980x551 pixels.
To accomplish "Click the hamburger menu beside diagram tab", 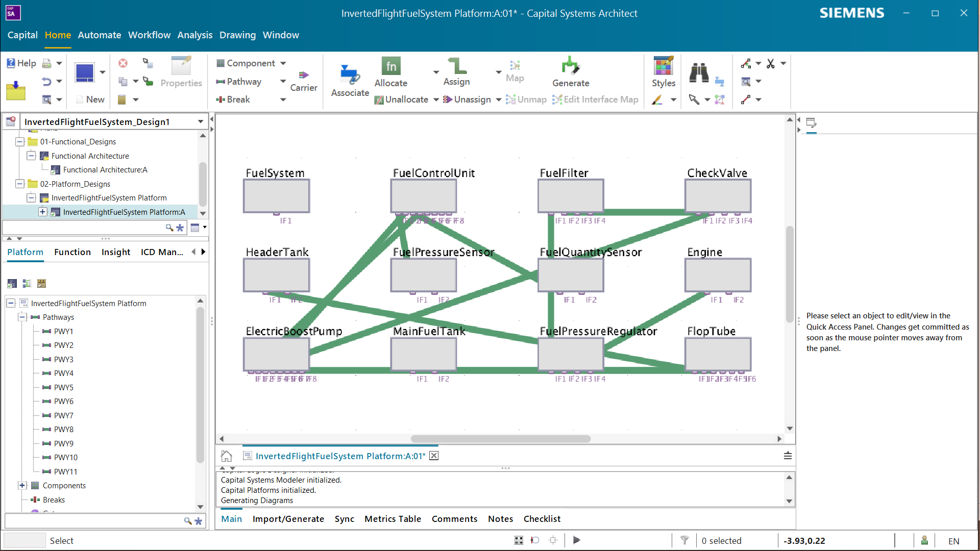I will pyautogui.click(x=788, y=456).
